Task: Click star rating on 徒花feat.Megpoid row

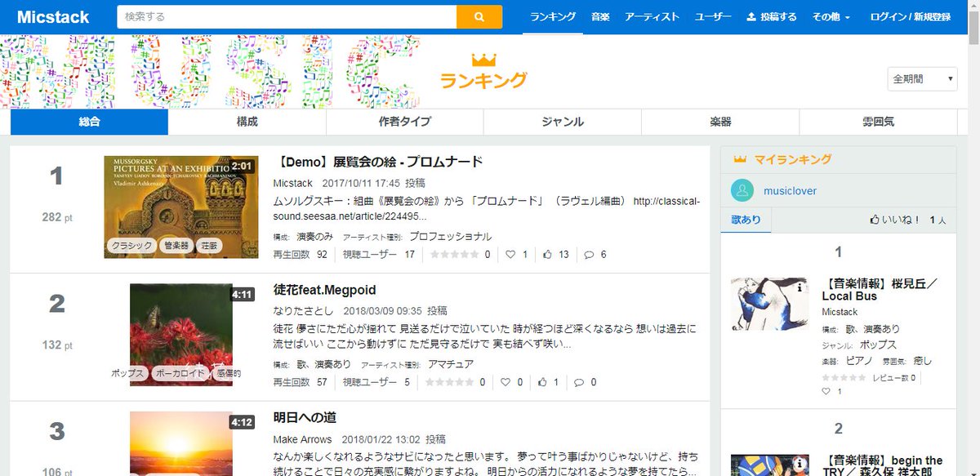Action: (449, 382)
